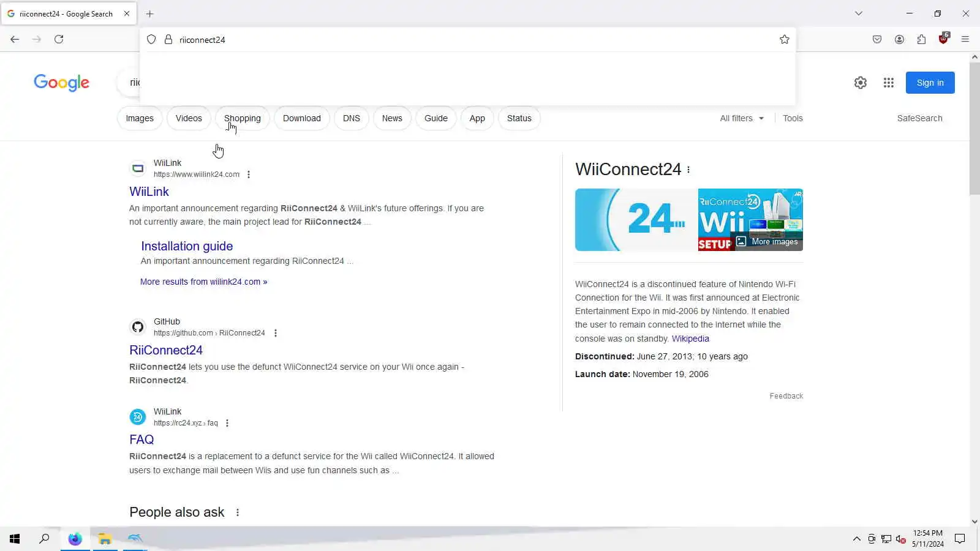Filter results by Videos
The image size is (980, 551).
pos(189,118)
